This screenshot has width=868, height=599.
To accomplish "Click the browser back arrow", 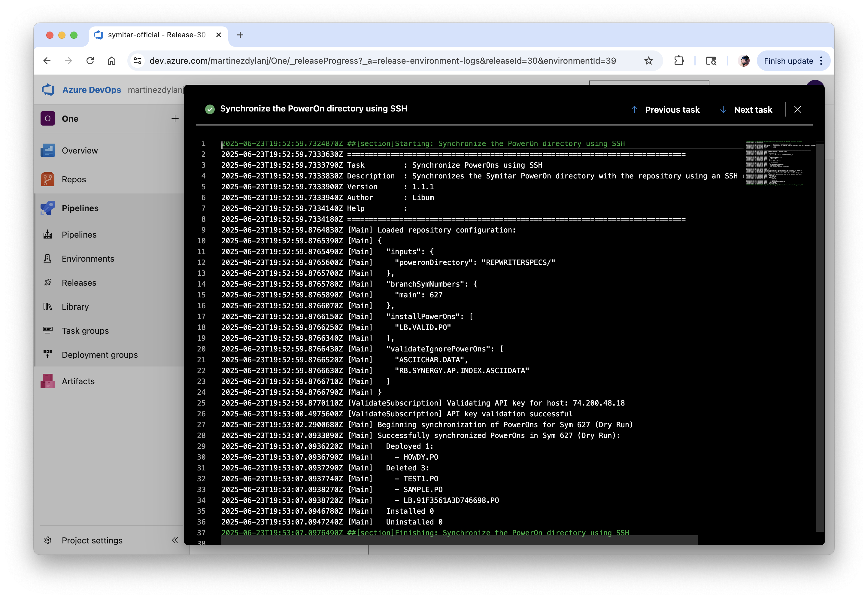I will pyautogui.click(x=47, y=61).
